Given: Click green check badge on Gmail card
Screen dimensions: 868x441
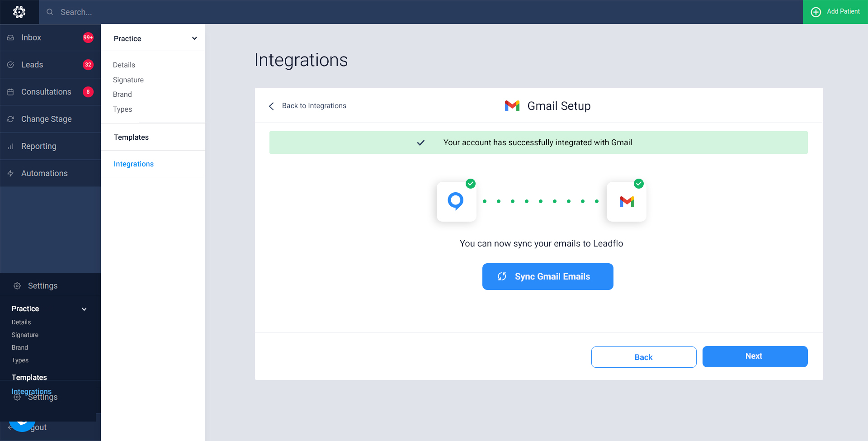Looking at the screenshot, I should tap(639, 183).
